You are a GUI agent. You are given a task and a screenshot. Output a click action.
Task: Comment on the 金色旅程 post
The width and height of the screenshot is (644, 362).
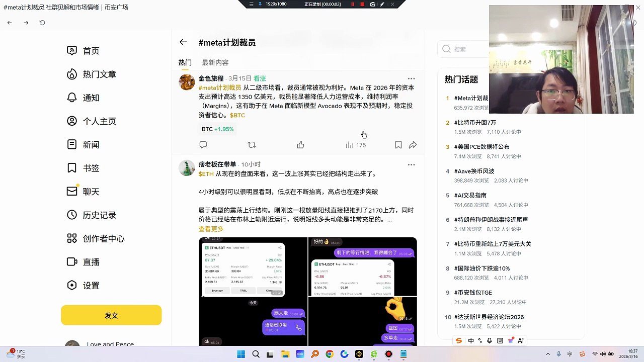point(203,145)
